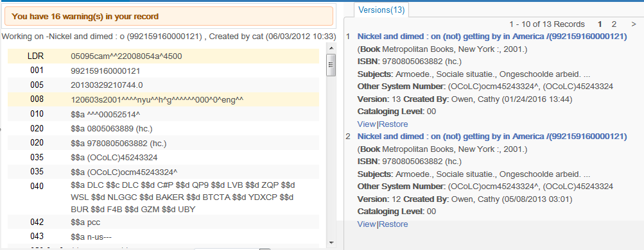644x250 pixels.
Task: Click '1 - 10 of 13 Records' text
Action: click(x=547, y=24)
